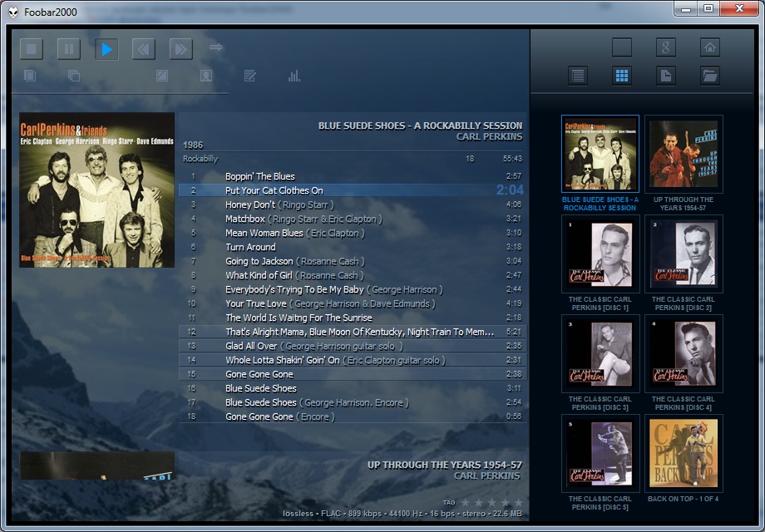Image resolution: width=765 pixels, height=532 pixels.
Task: Open the artist portrait icon
Action: click(x=206, y=76)
